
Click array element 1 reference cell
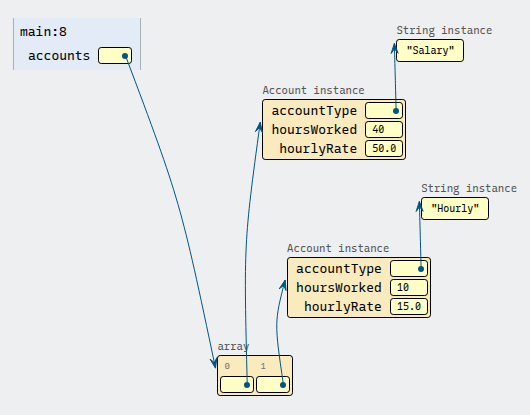[x=273, y=385]
